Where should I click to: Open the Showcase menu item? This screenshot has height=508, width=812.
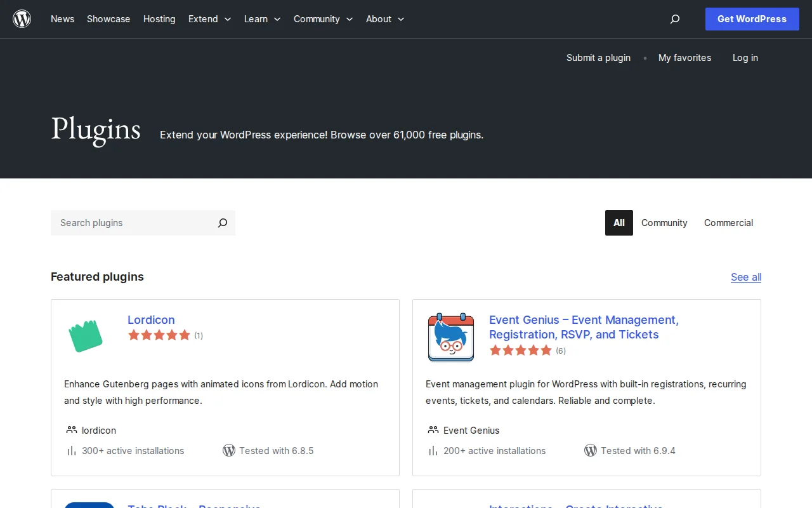(x=108, y=19)
